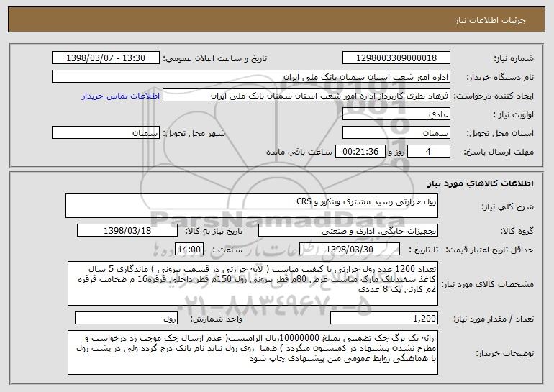Viewport: 554px width, 392px height.
Task: Click the header title جزئیات اطلاعات نیاز
Action: click(490, 20)
